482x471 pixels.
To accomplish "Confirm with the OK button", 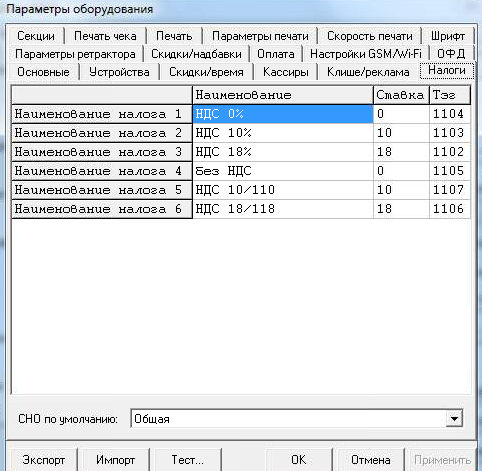I will click(299, 460).
